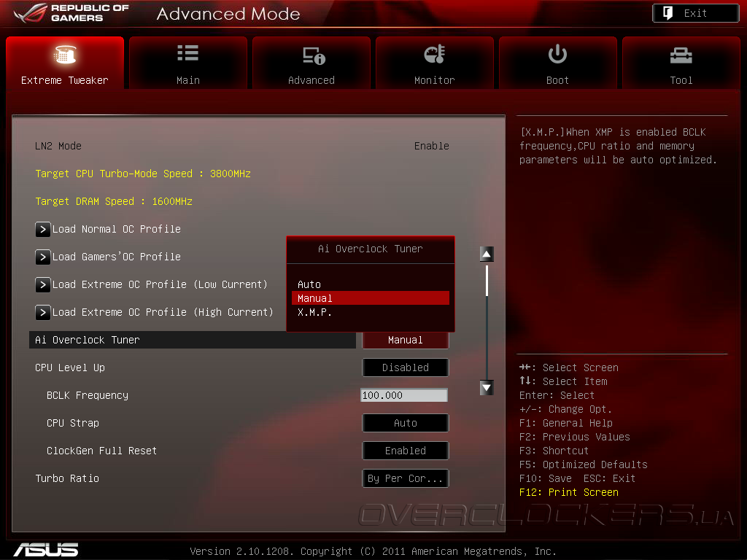Viewport: 747px width, 560px height.
Task: Click arrow icon beside Extreme OC Profile (Low Current)
Action: point(43,285)
